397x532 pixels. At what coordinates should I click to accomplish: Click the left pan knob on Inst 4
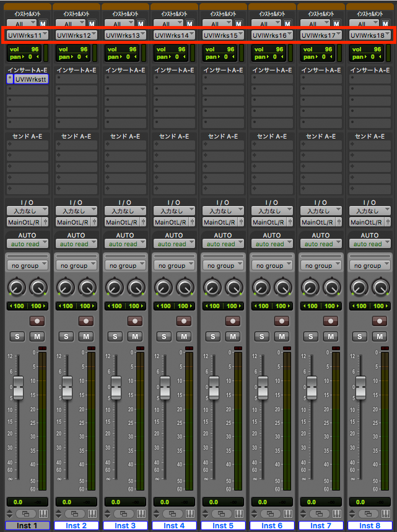click(x=164, y=288)
